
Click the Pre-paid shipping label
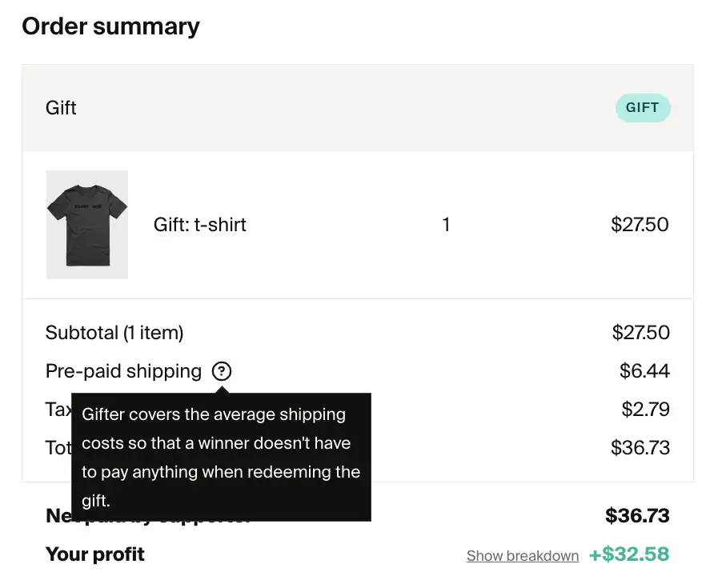tap(122, 370)
